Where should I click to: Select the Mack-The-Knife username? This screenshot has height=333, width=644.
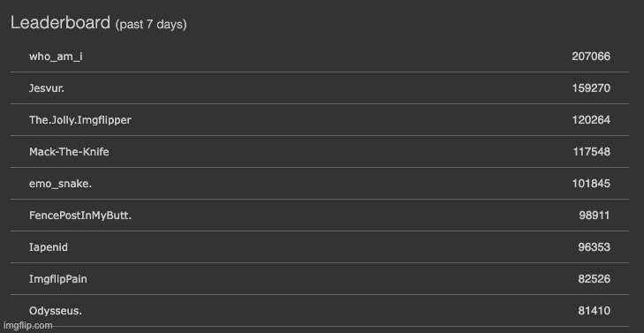(x=69, y=152)
